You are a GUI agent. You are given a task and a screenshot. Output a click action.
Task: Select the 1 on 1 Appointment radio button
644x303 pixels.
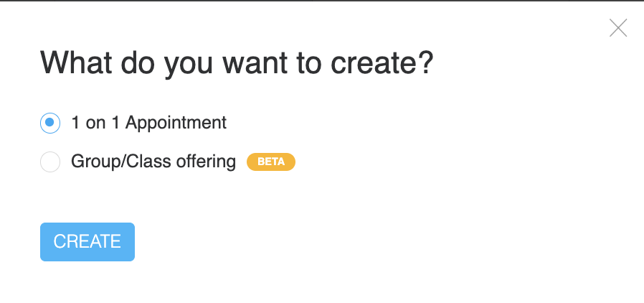(50, 123)
